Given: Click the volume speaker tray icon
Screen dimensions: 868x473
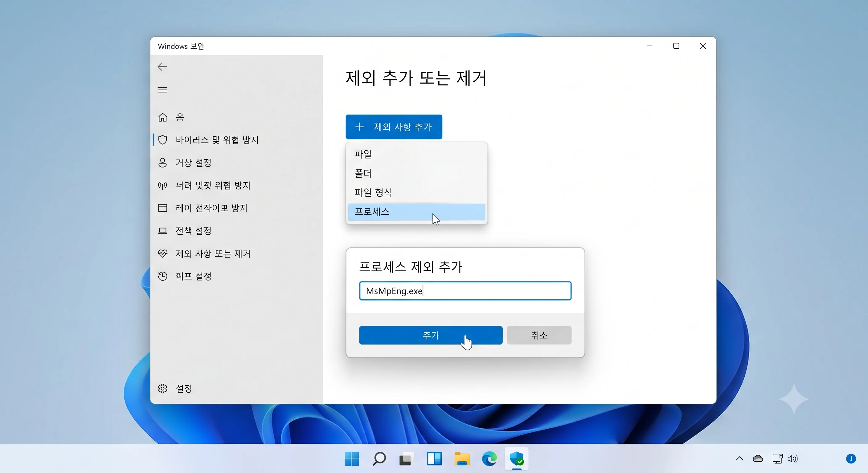Looking at the screenshot, I should point(792,459).
